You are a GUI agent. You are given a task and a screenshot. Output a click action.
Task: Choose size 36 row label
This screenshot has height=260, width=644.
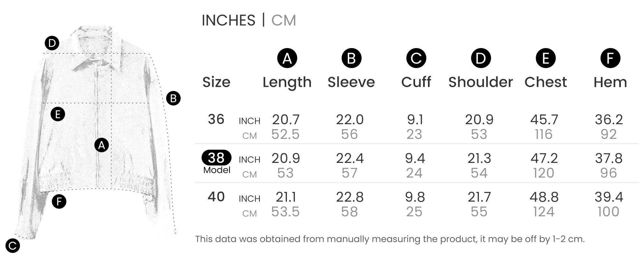(216, 119)
